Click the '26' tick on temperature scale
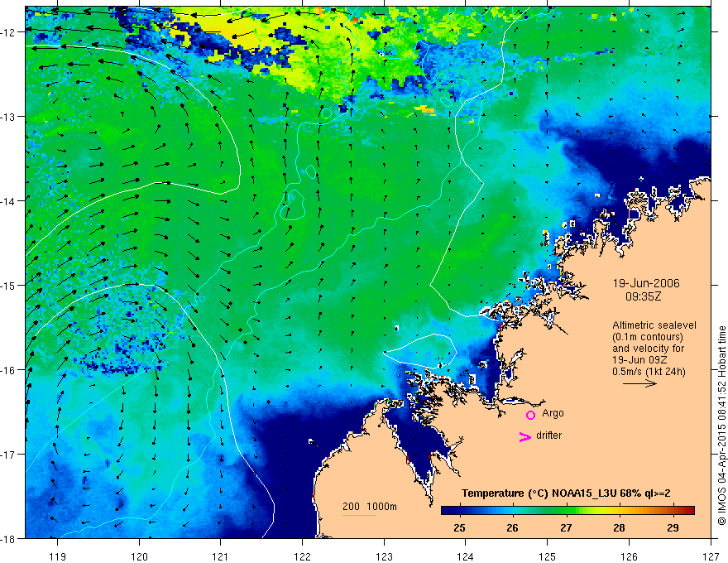This screenshot has width=728, height=563. (x=513, y=527)
